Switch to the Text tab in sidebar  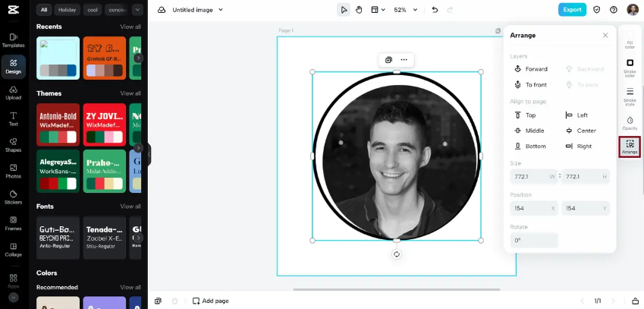(13, 118)
